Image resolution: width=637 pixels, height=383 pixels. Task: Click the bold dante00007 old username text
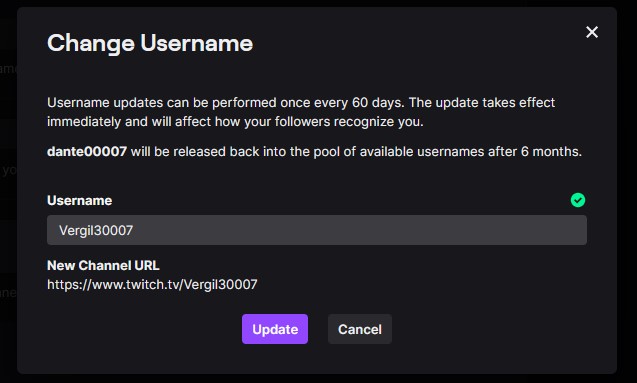(x=87, y=151)
